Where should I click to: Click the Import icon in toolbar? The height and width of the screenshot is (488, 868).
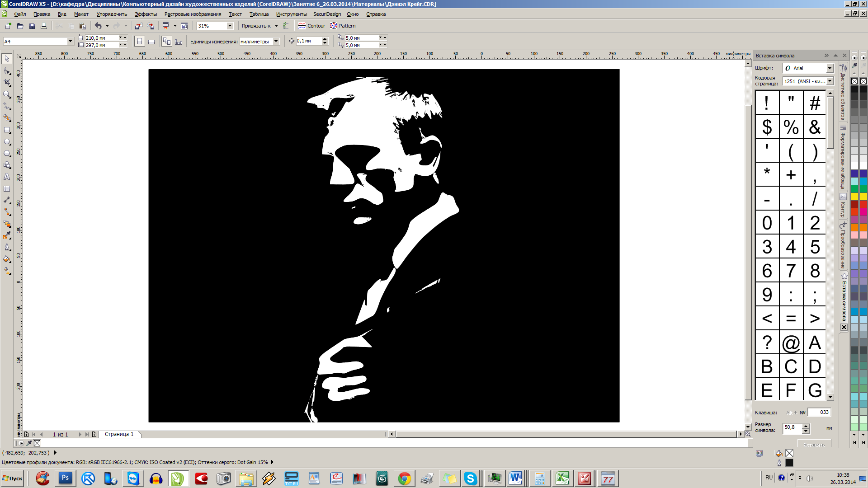click(x=138, y=26)
